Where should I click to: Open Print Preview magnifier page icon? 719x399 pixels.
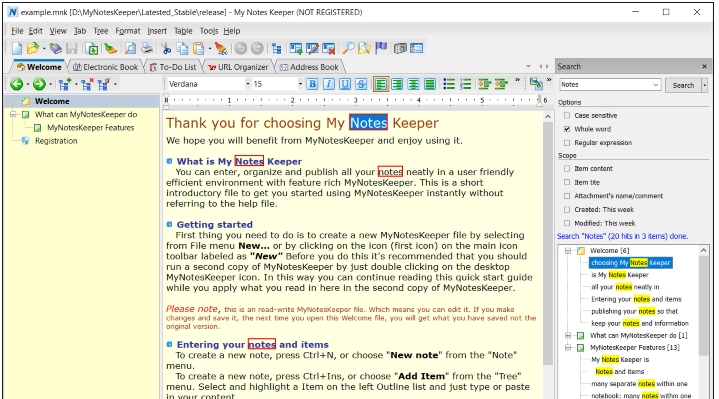130,48
